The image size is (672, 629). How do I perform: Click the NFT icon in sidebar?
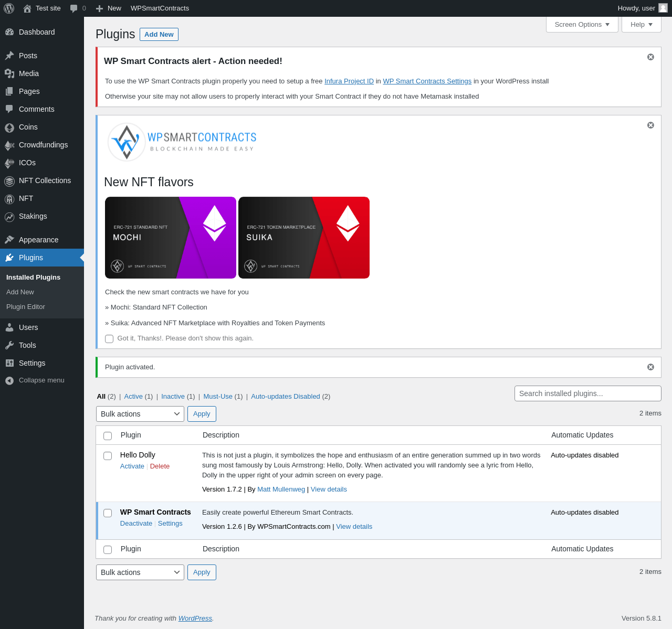pyautogui.click(x=9, y=199)
